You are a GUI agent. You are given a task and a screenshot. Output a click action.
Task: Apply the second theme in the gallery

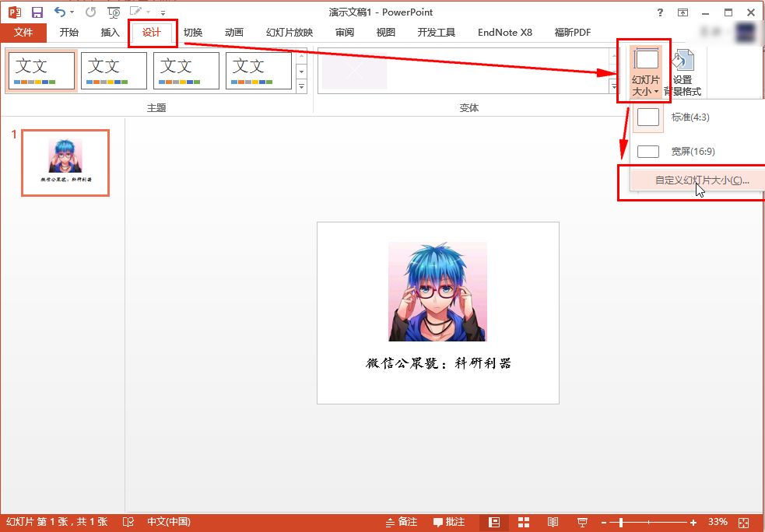(114, 71)
